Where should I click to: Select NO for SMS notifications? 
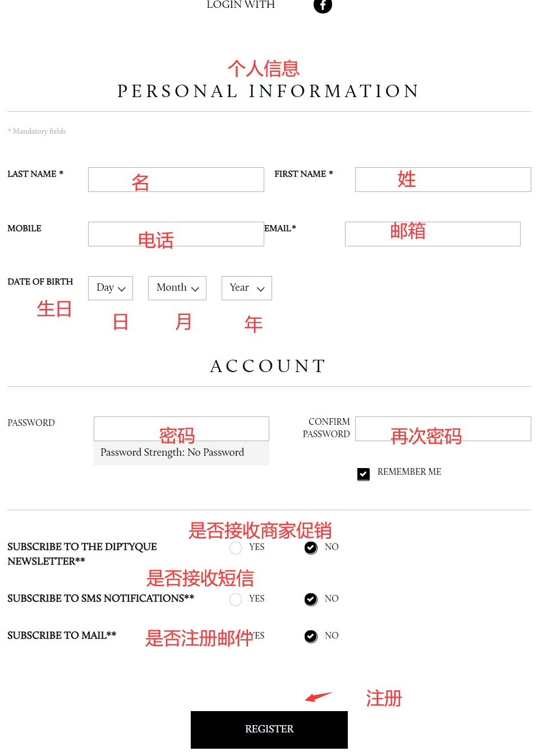311,599
